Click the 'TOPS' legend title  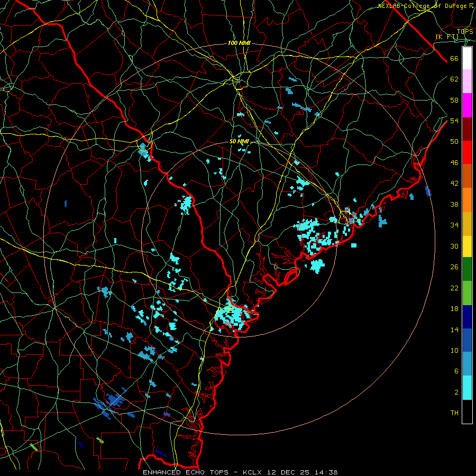click(465, 31)
